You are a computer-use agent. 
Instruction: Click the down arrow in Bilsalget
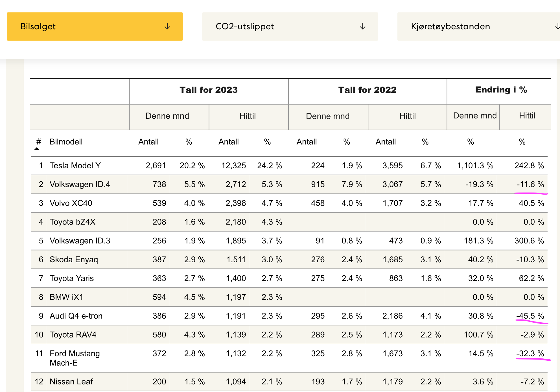coord(167,27)
